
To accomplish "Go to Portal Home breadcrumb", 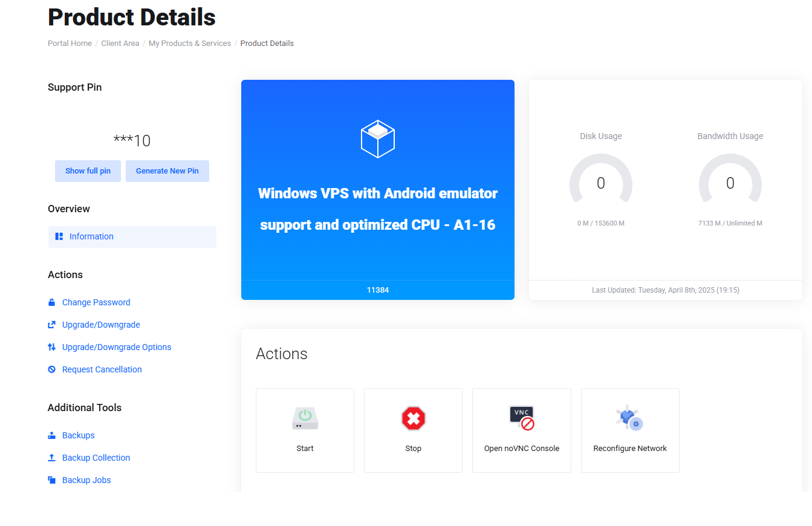I will 70,44.
